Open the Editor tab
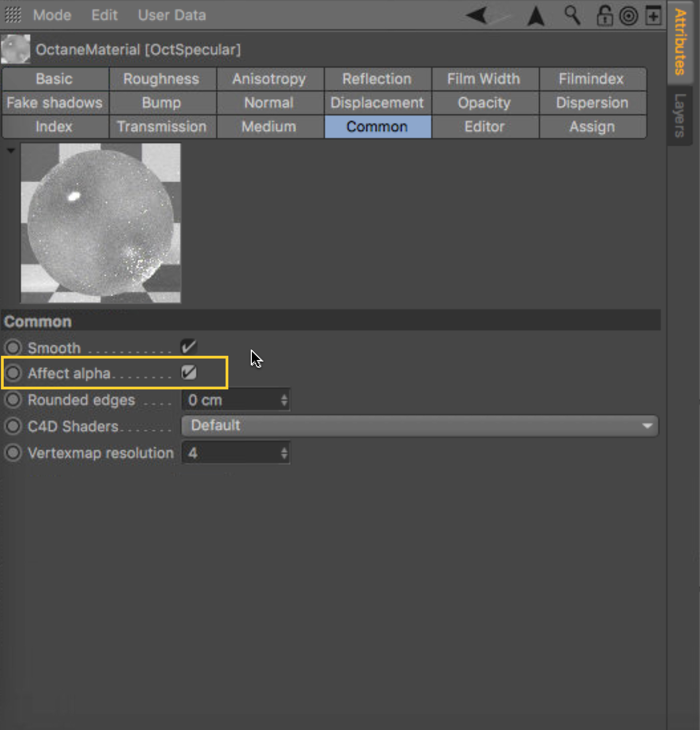 pos(484,127)
